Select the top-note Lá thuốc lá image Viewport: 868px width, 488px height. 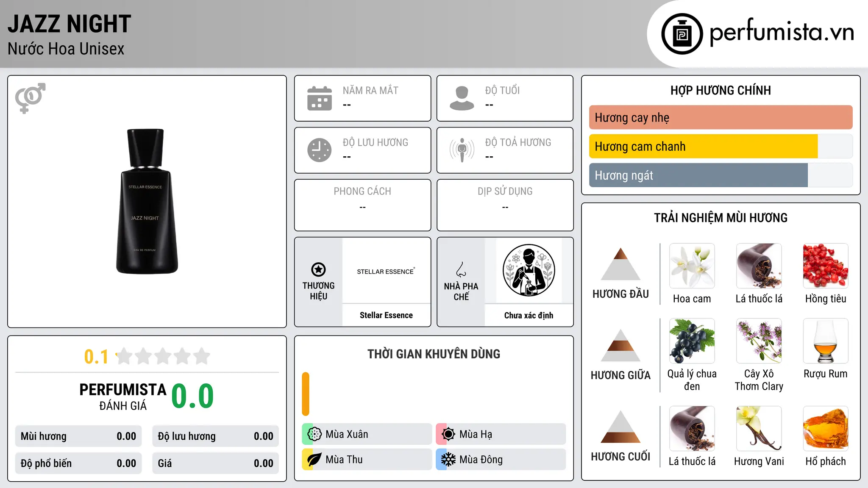[x=759, y=266]
